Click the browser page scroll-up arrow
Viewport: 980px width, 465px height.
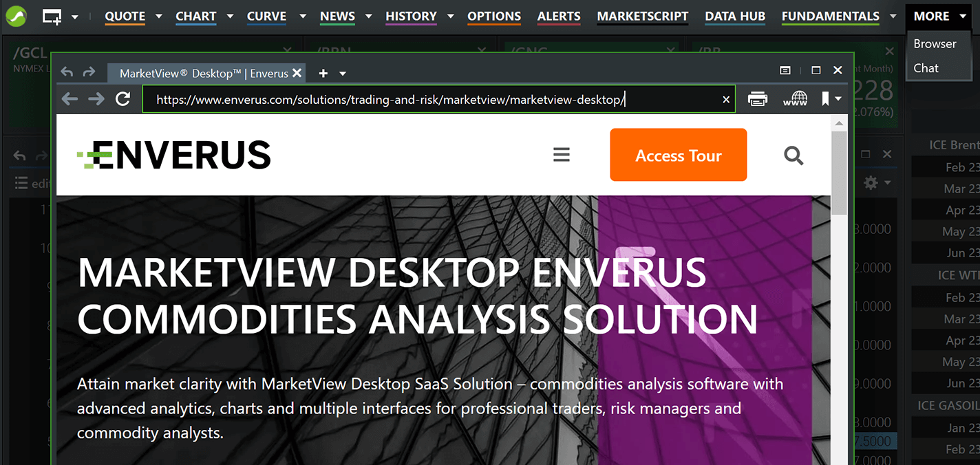(x=839, y=123)
